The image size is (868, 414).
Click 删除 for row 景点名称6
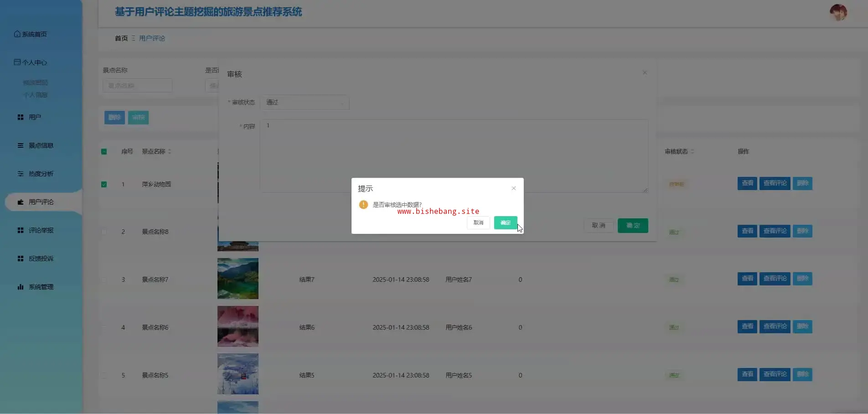pyautogui.click(x=802, y=326)
